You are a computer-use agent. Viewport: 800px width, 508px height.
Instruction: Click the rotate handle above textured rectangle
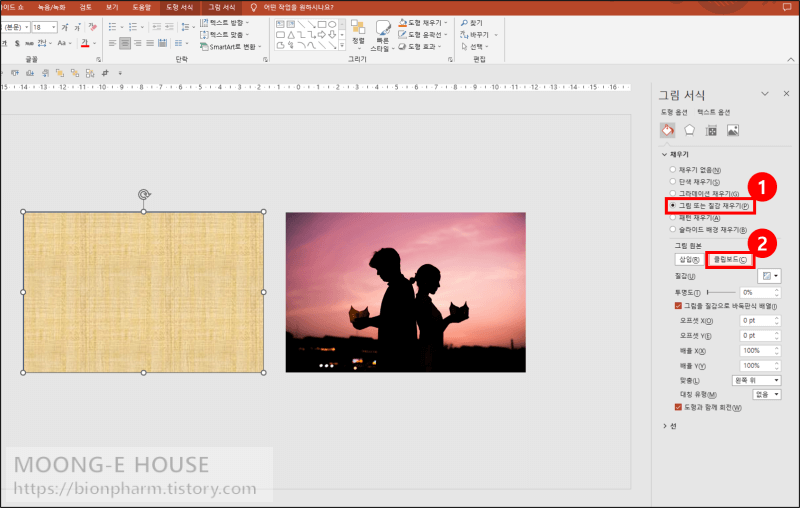144,194
